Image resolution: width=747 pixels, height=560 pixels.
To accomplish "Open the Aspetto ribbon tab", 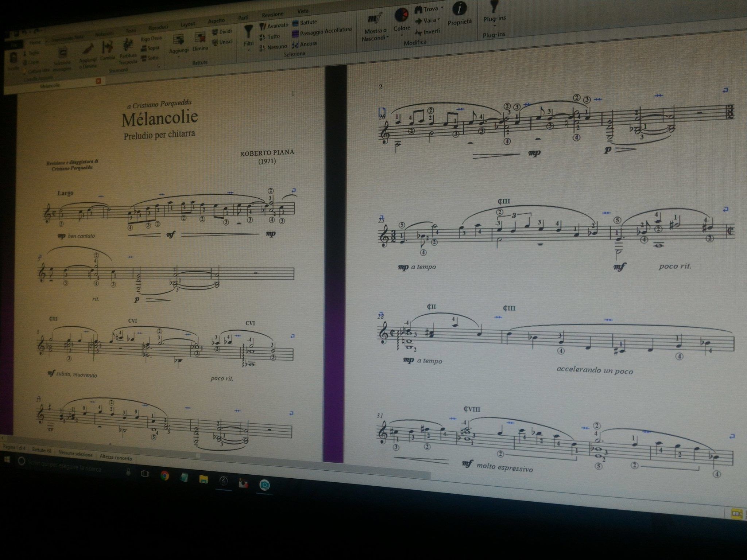I will click(x=216, y=21).
